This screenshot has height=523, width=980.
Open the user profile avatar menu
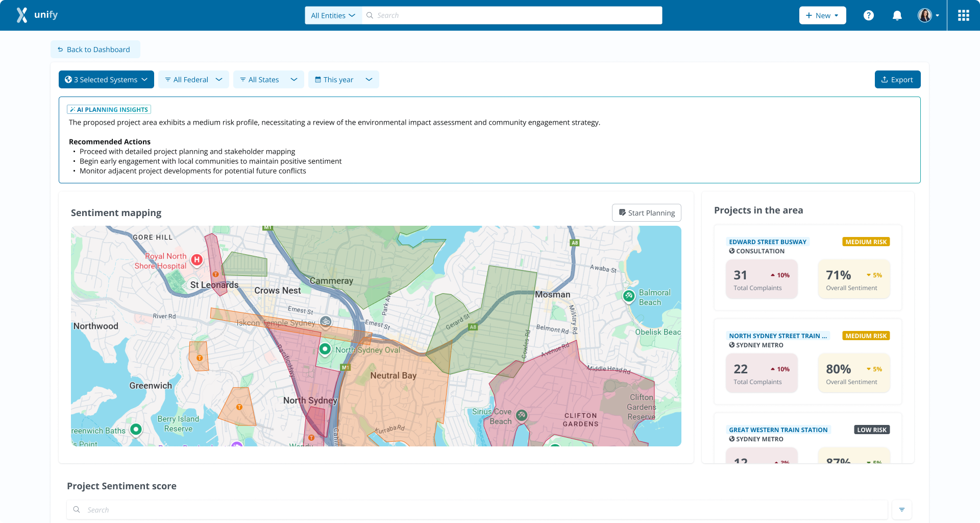928,15
